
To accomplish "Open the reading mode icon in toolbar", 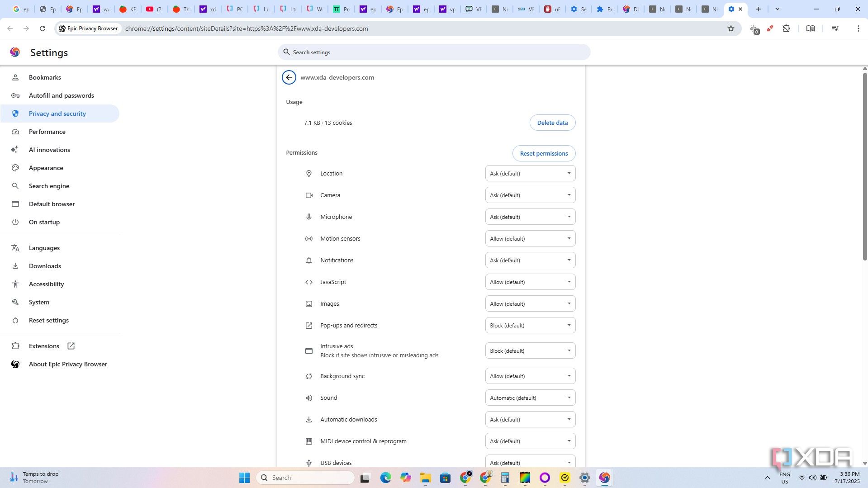I will click(811, 28).
